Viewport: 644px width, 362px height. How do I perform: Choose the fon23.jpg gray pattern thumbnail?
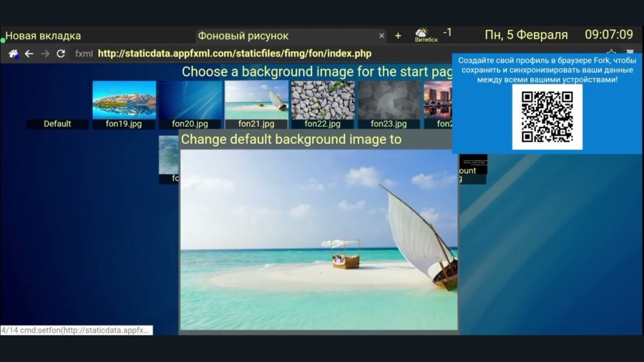tap(389, 100)
